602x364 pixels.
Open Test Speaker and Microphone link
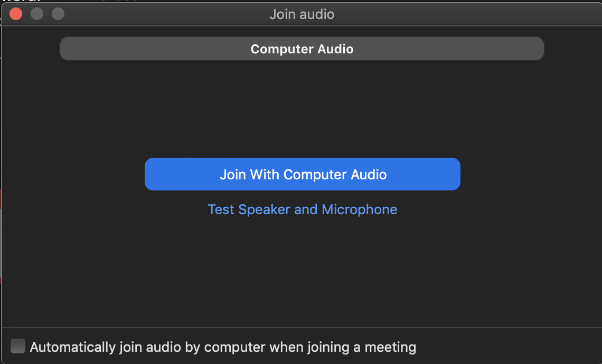point(303,209)
